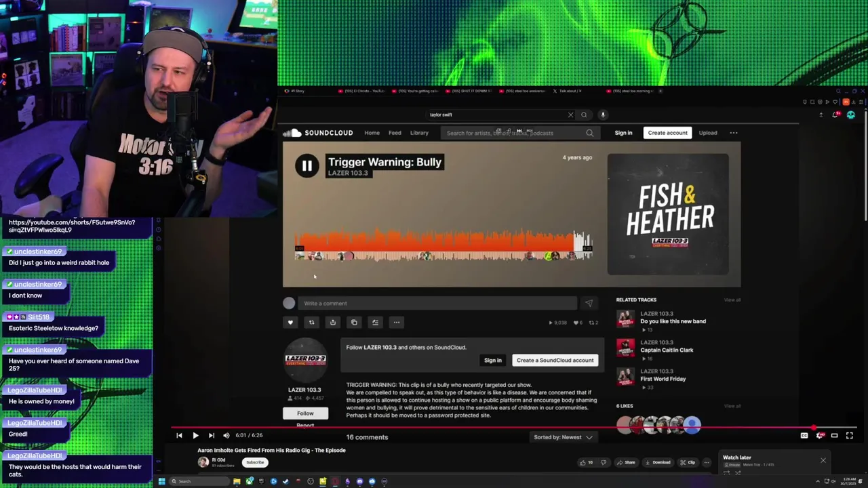The height and width of the screenshot is (488, 868).
Task: Subscribe to the Ri G0d channel
Action: coord(255,462)
